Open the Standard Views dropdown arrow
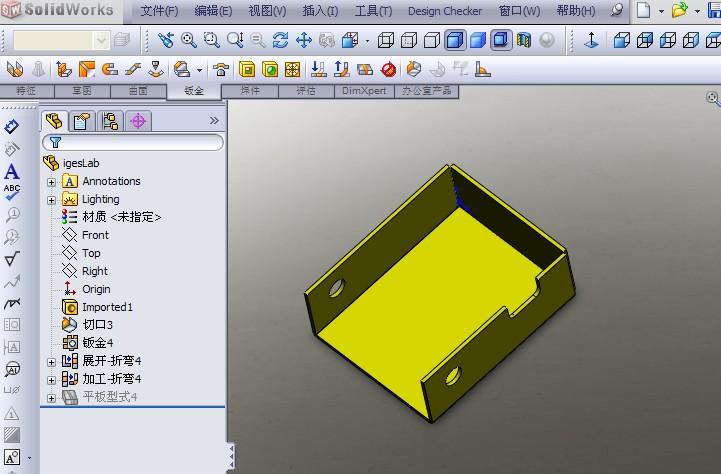This screenshot has height=474, width=721. pos(367,41)
